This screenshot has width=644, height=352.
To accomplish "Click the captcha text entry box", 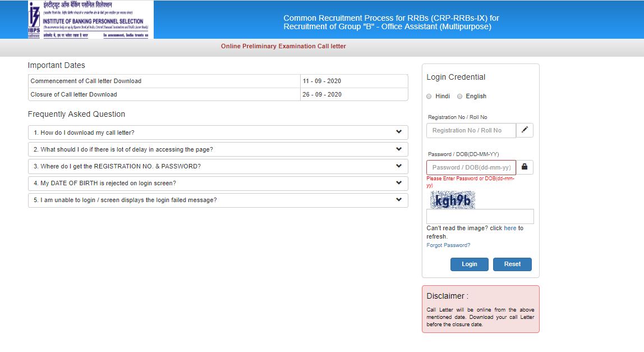I will [x=480, y=216].
